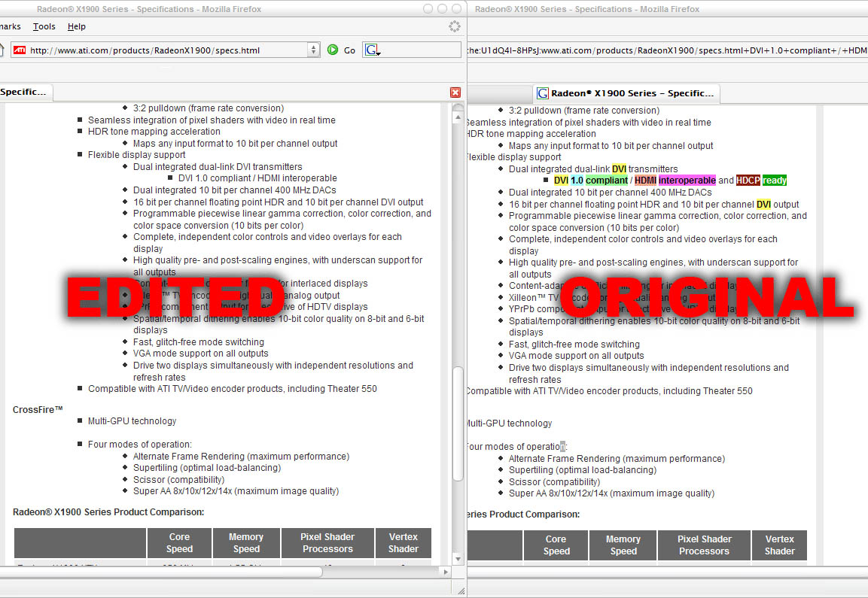Viewport: 868px width, 598px height.
Task: Click the vertical scrollbar thumb in left window
Action: (x=458, y=423)
